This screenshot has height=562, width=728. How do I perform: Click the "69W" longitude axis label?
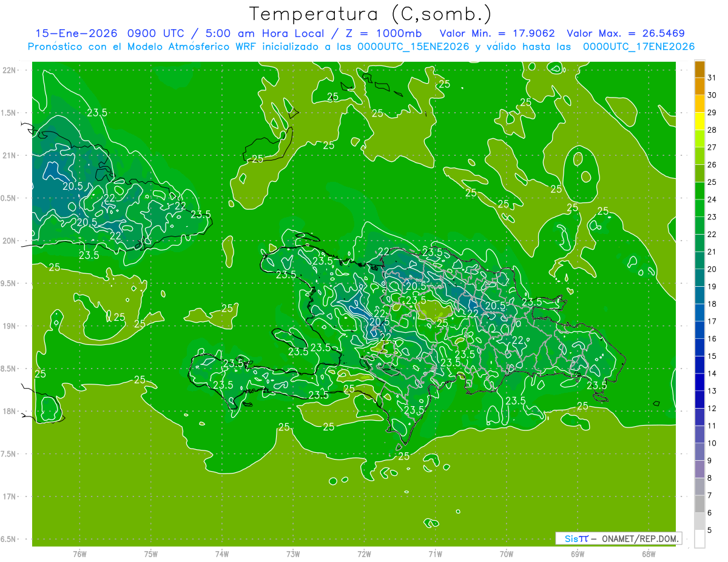click(x=578, y=554)
